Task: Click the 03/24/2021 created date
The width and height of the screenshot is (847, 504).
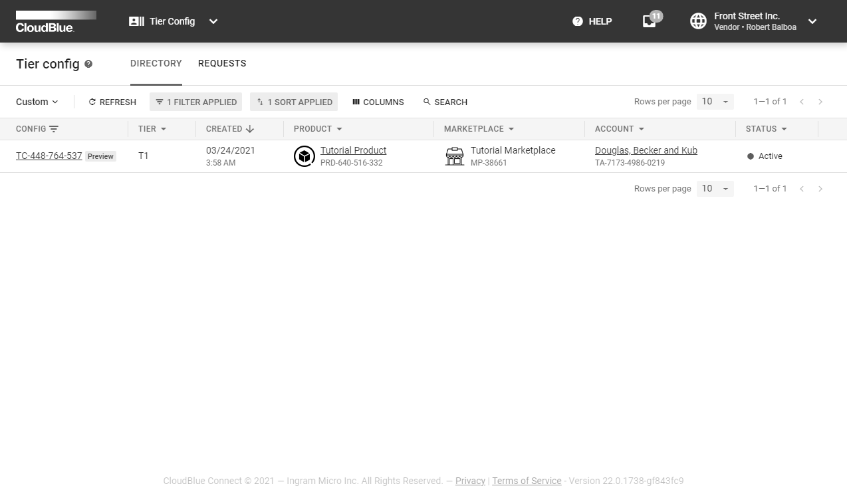Action: 231,150
